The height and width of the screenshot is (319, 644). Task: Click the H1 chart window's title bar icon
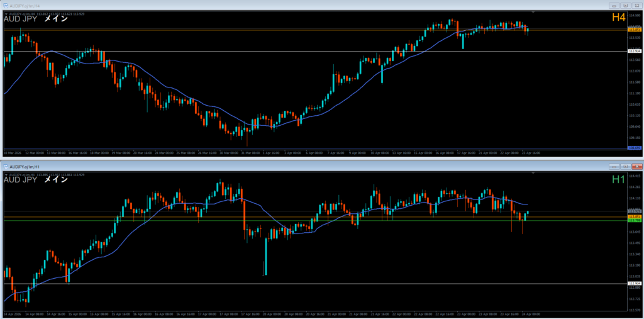pos(6,167)
